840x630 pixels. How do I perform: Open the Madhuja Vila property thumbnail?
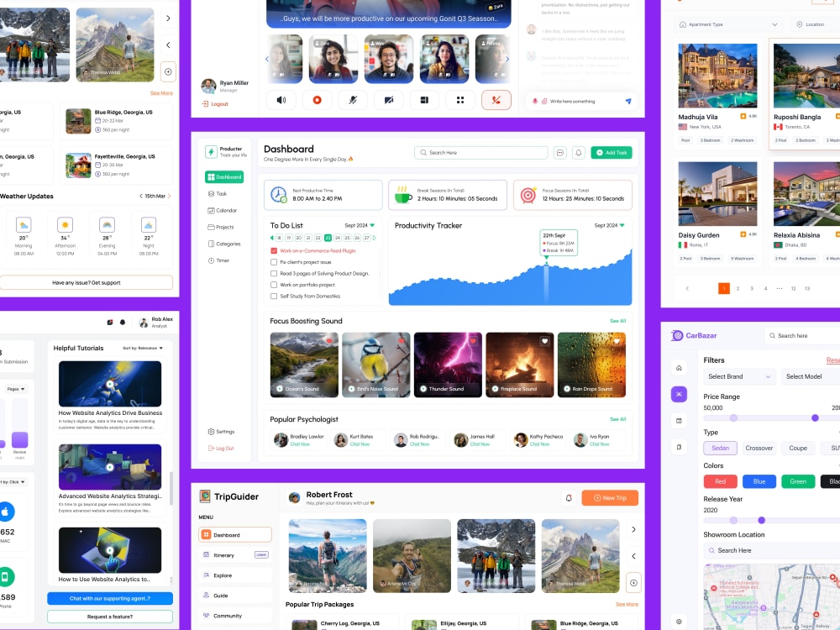[x=717, y=76]
